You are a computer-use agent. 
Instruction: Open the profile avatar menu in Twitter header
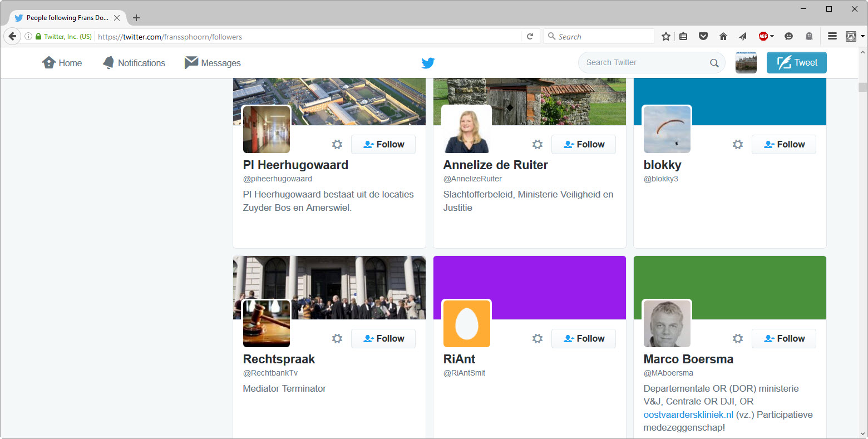[746, 63]
